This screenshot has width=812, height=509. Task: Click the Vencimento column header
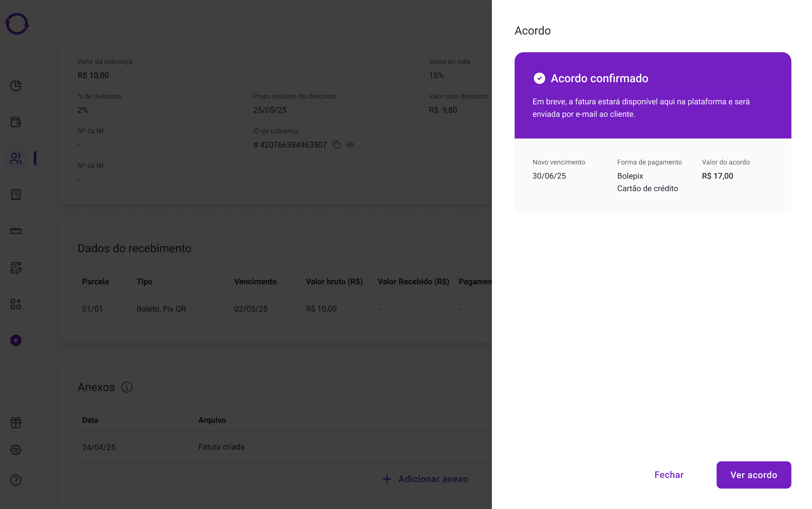[x=255, y=282]
